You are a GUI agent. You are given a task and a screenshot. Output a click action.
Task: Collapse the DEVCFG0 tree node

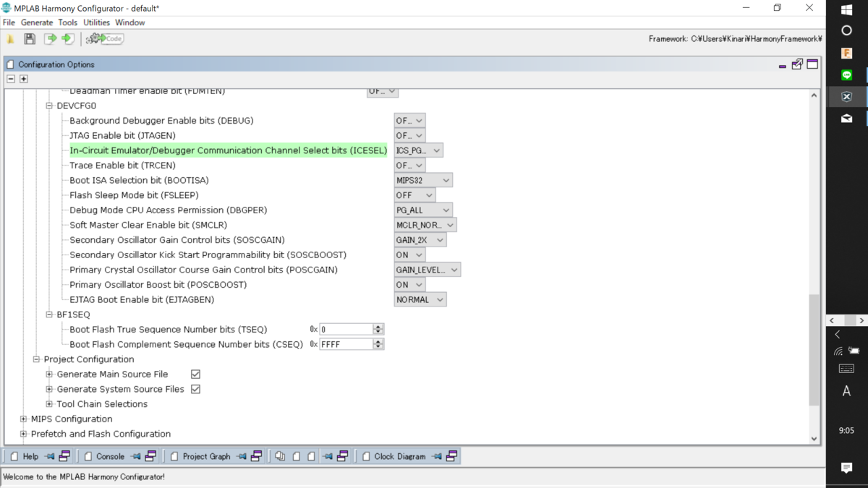[49, 106]
